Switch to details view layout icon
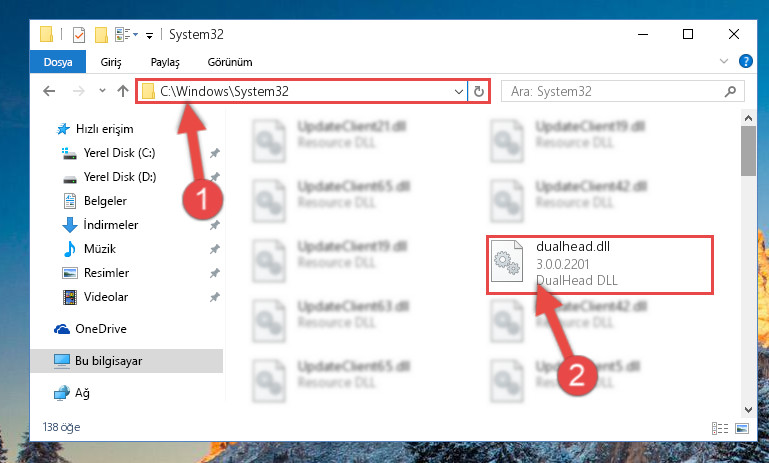 coord(719,428)
